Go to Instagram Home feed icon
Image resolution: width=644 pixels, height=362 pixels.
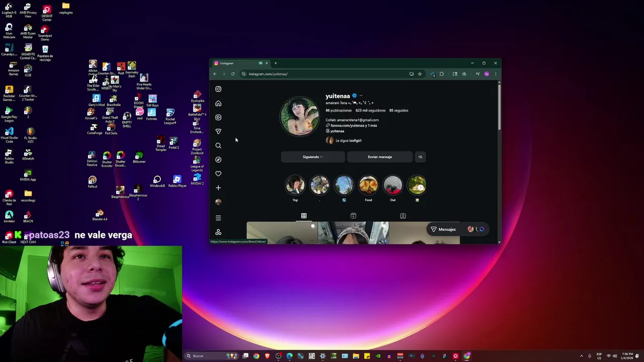[x=218, y=103]
